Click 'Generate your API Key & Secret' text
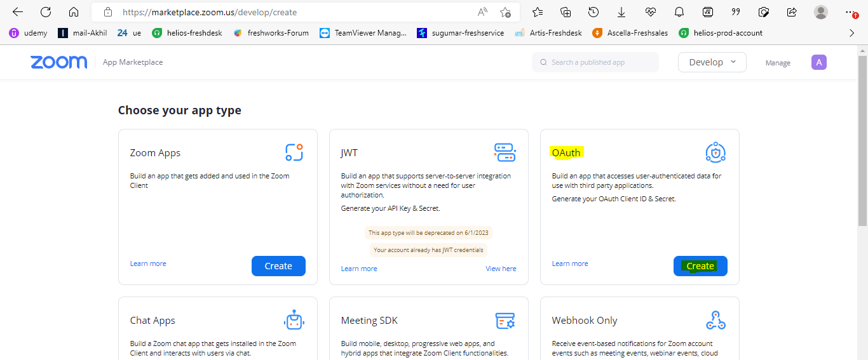The width and height of the screenshot is (868, 360). [390, 208]
